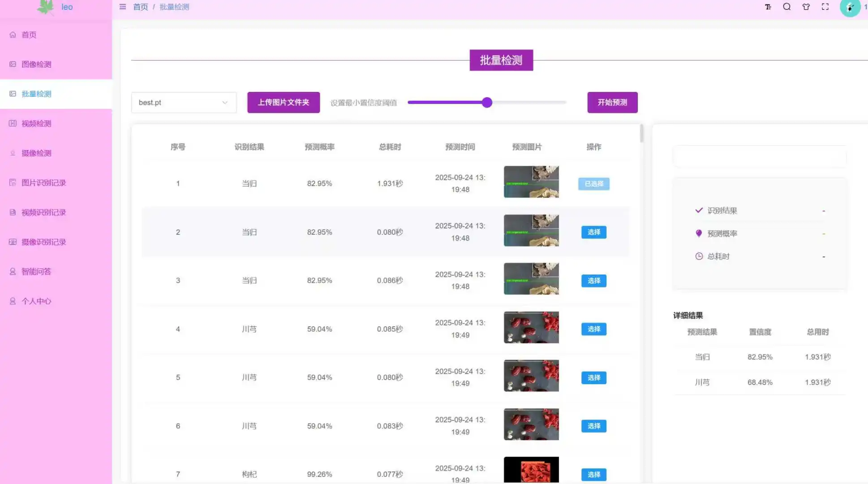The image size is (868, 484).
Task: Click the theme/skin icon in the header
Action: coord(806,7)
